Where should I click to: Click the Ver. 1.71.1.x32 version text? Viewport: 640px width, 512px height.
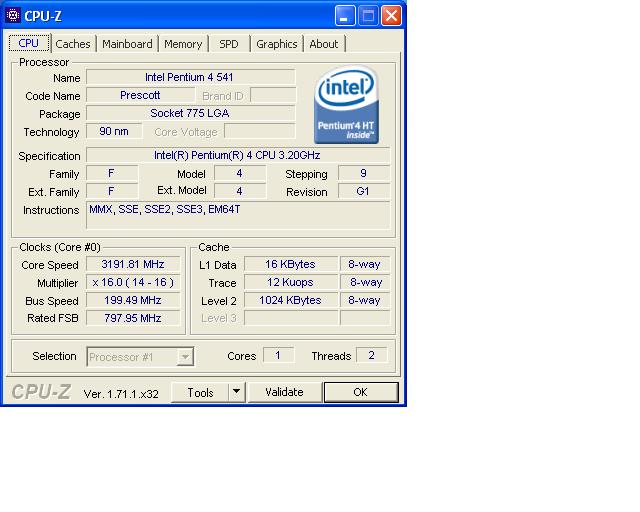coord(121,394)
